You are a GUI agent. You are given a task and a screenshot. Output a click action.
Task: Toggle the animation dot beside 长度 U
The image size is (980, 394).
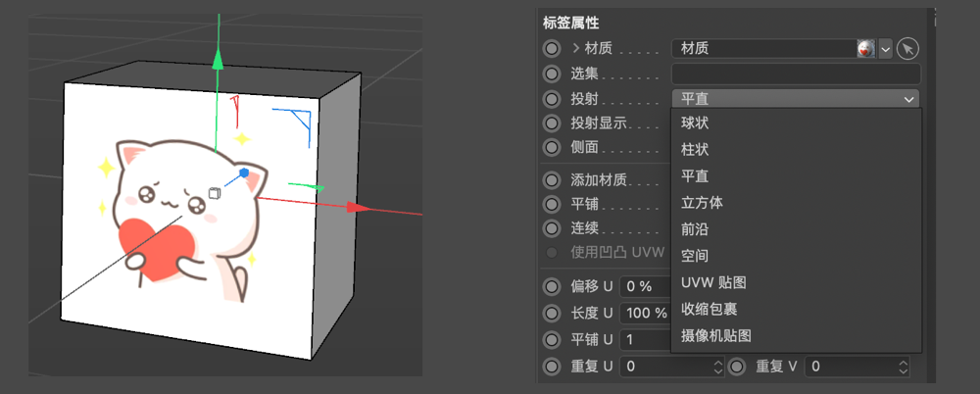(551, 314)
